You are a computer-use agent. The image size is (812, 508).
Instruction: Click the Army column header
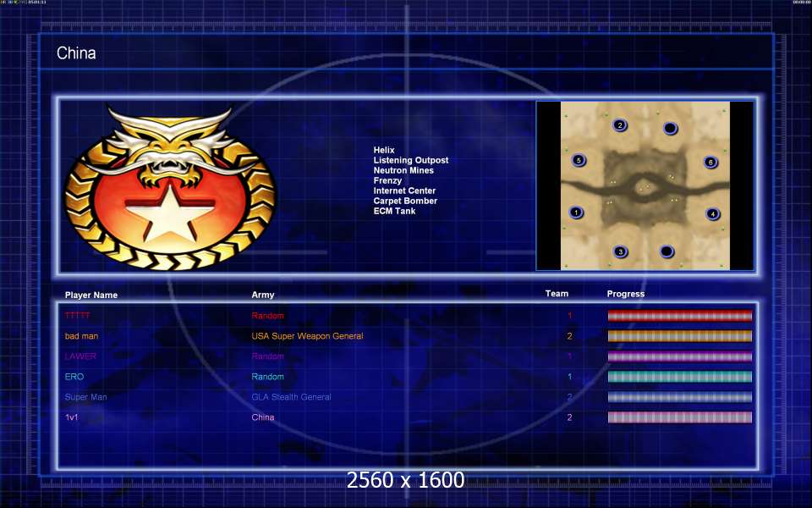262,295
